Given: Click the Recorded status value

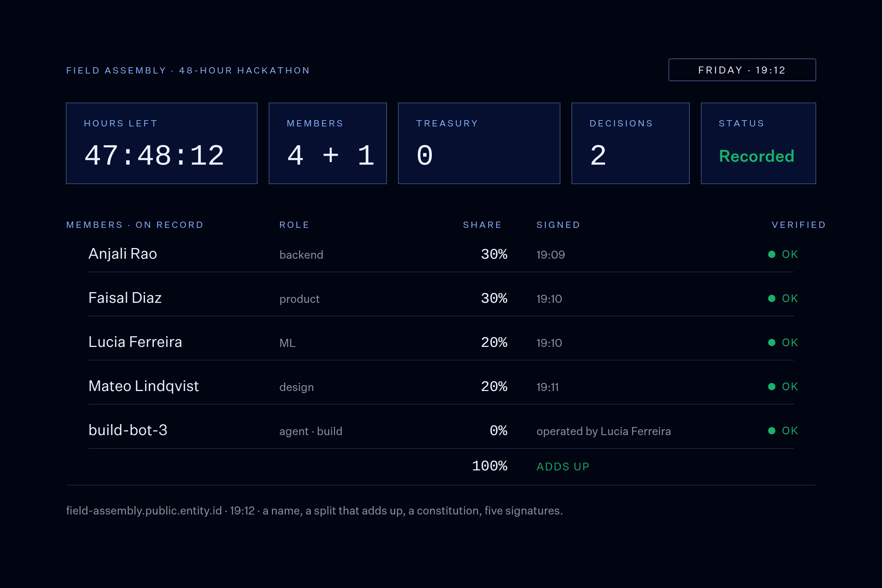Looking at the screenshot, I should 756,156.
